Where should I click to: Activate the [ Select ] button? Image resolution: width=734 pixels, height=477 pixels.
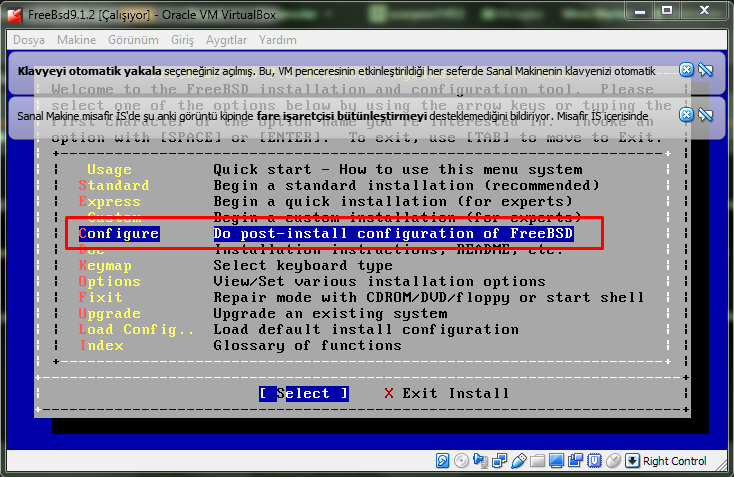click(x=304, y=393)
